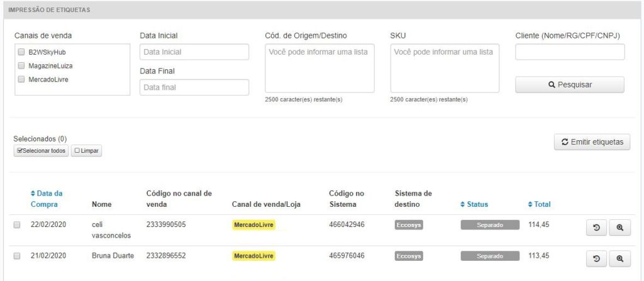Click the Limpar button

click(86, 151)
